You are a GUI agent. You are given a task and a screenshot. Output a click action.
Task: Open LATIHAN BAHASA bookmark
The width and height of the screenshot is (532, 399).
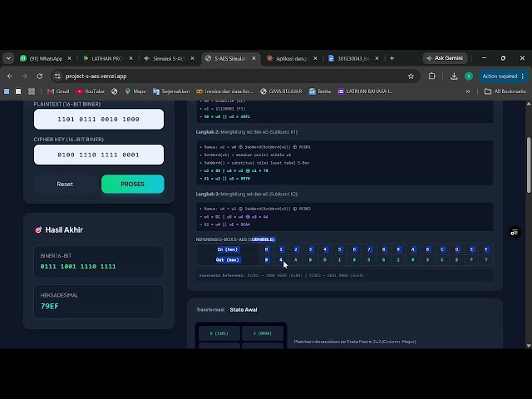point(365,91)
